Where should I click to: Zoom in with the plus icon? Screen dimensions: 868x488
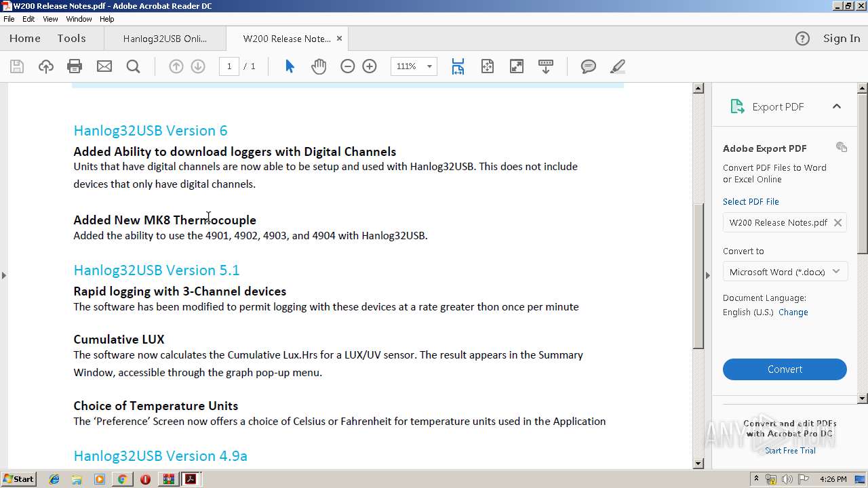click(x=370, y=66)
